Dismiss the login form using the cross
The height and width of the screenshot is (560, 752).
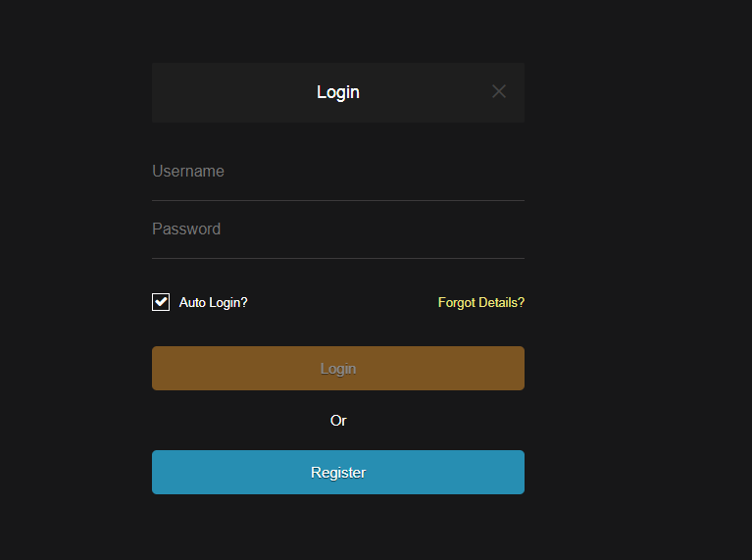499,91
